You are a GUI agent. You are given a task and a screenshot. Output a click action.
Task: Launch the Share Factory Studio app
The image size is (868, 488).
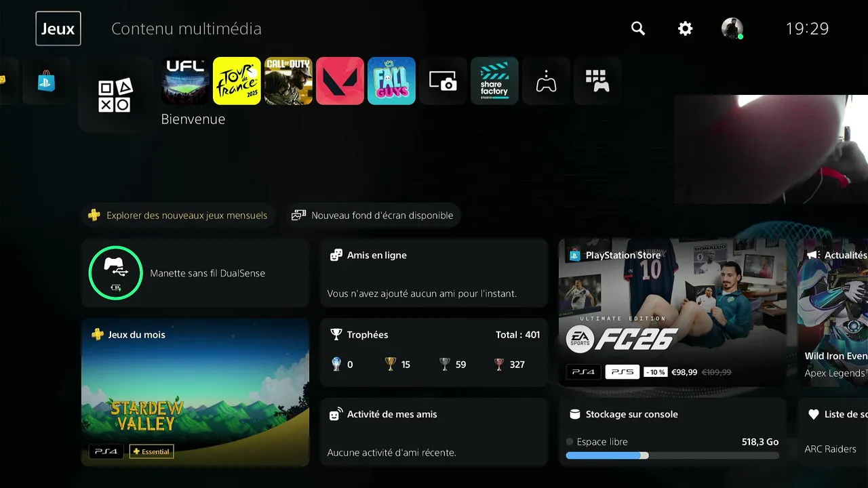[494, 81]
